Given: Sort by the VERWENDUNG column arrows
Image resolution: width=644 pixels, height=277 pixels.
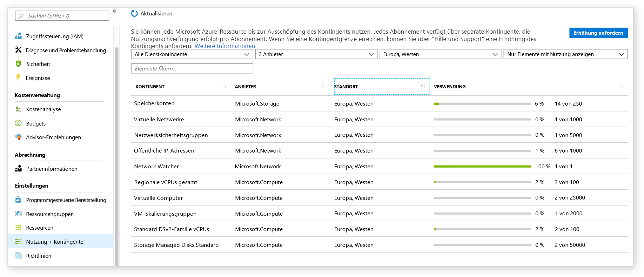Looking at the screenshot, I should 622,86.
